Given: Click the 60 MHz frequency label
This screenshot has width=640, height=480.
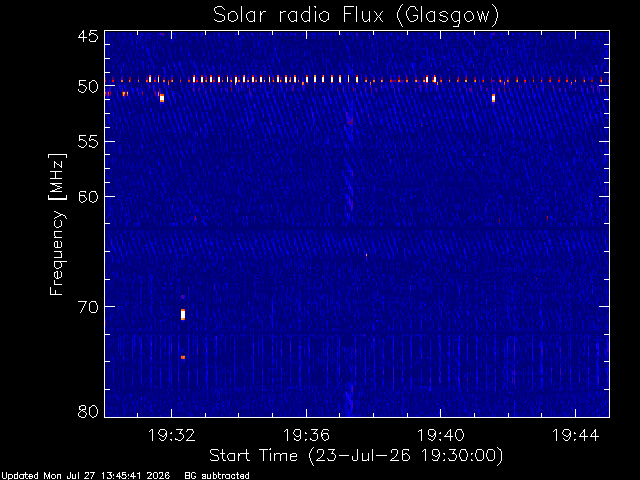Looking at the screenshot, I should click(x=88, y=196).
